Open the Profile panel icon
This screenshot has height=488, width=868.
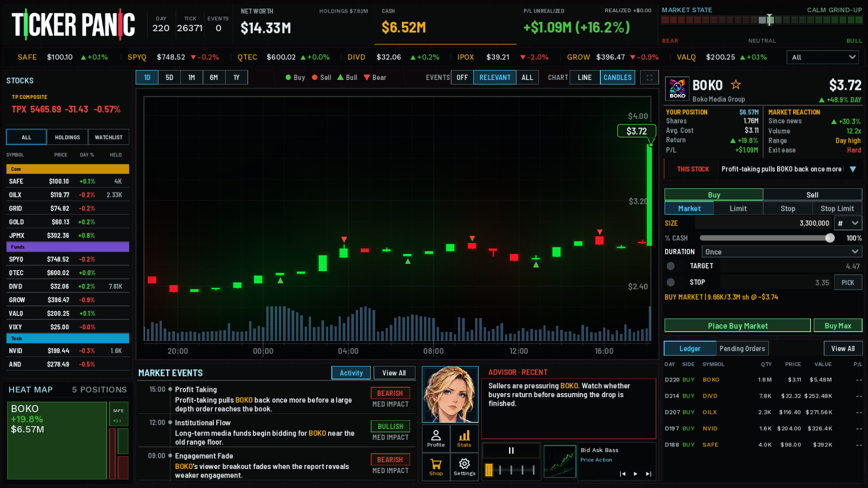pyautogui.click(x=436, y=438)
